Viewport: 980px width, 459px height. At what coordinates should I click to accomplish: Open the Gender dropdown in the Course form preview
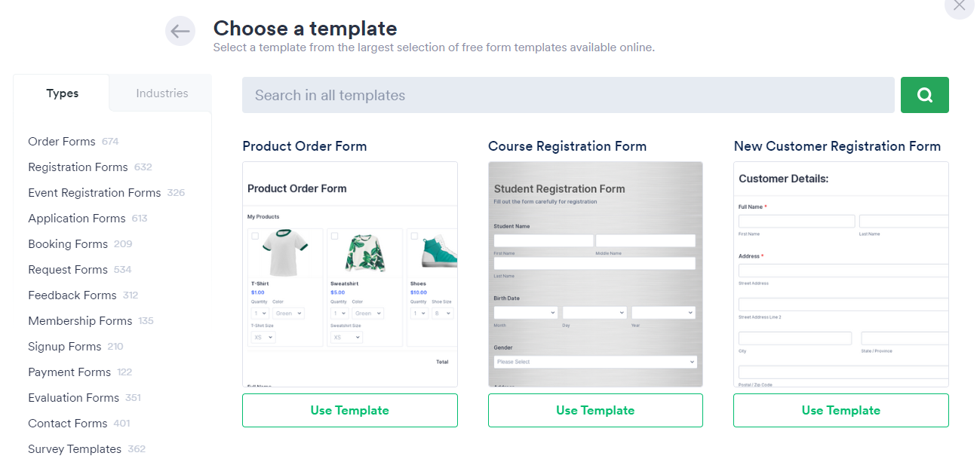[594, 362]
